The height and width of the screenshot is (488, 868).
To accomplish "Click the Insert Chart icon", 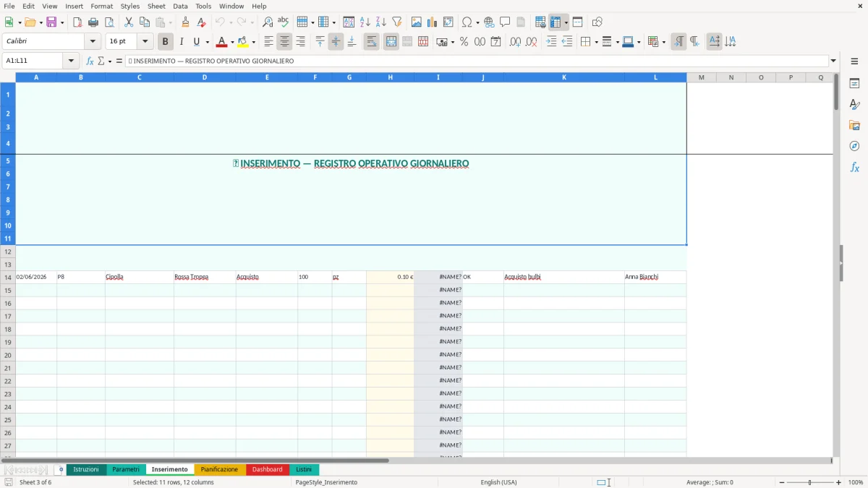I will pos(433,22).
